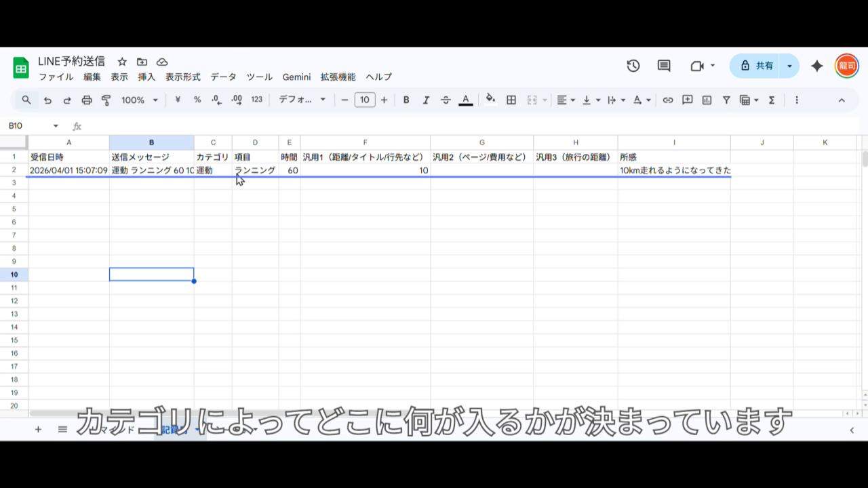Toggle bold formatting
This screenshot has width=868, height=488.
click(406, 100)
